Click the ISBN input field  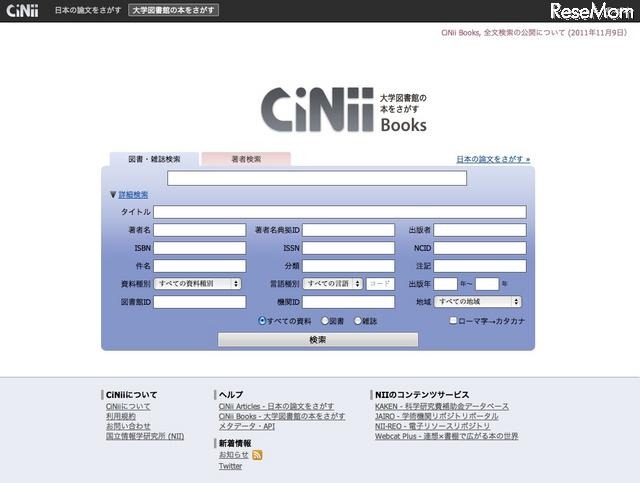[200, 248]
